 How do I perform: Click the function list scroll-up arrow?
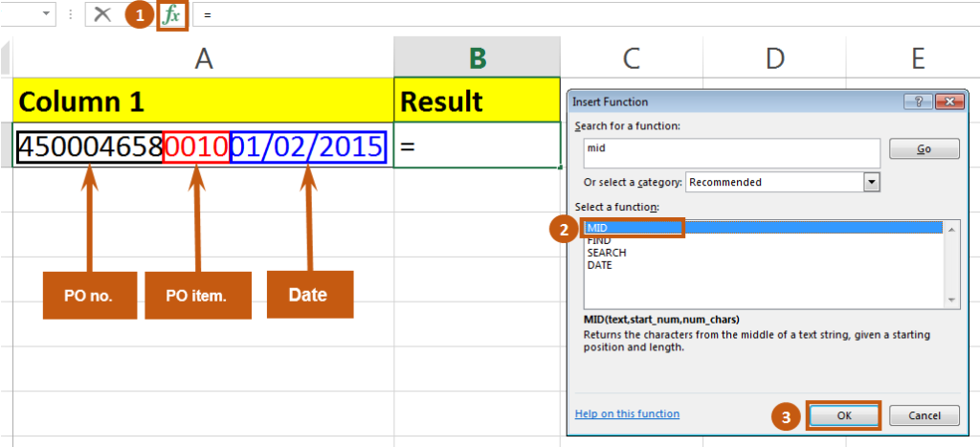[x=951, y=229]
